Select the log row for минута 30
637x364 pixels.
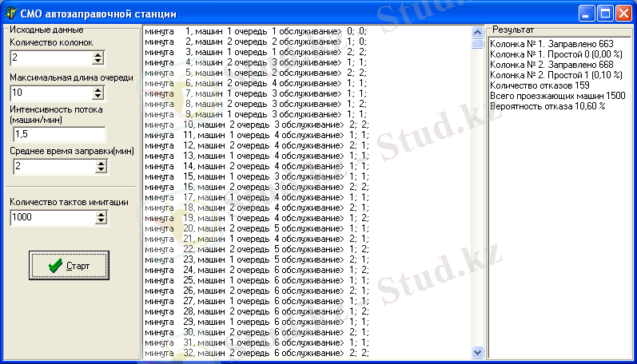tap(257, 333)
